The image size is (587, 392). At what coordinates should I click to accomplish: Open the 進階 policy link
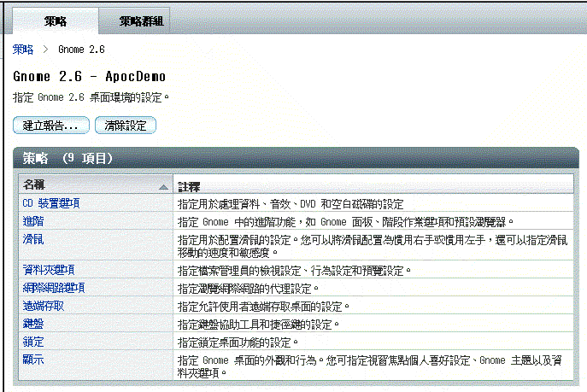coord(33,221)
